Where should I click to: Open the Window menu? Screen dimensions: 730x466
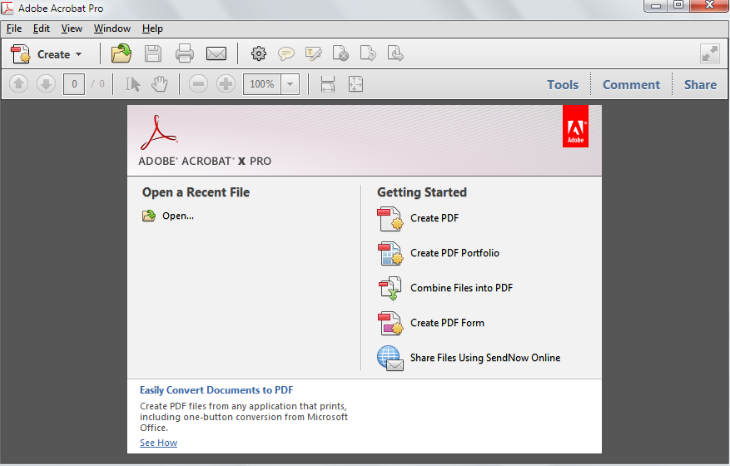[112, 29]
